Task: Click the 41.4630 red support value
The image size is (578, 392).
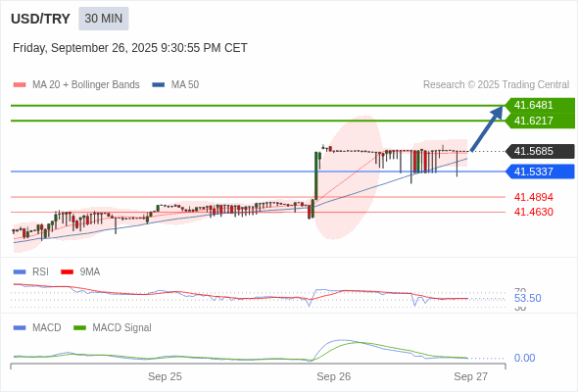Action: click(x=533, y=212)
